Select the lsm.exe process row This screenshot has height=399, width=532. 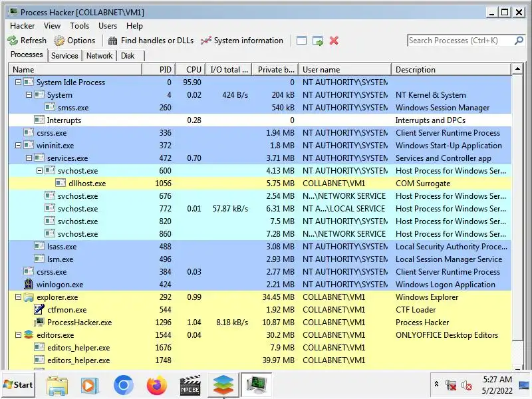(260, 259)
